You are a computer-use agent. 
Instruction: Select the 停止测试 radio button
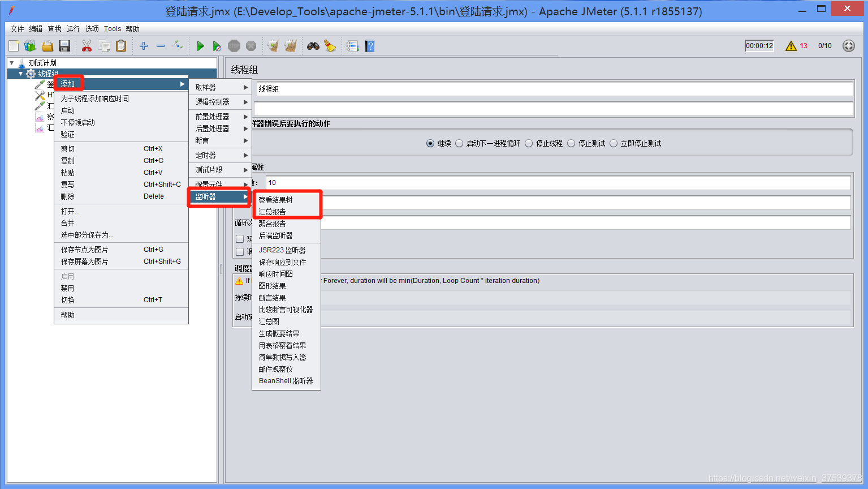[571, 143]
